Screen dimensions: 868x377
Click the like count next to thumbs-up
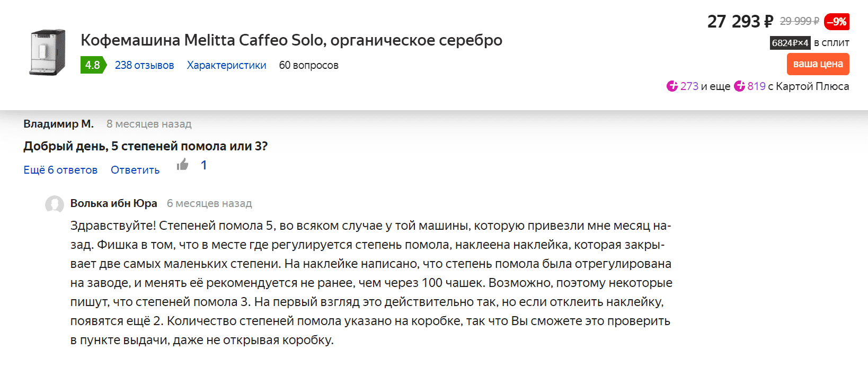(x=203, y=165)
